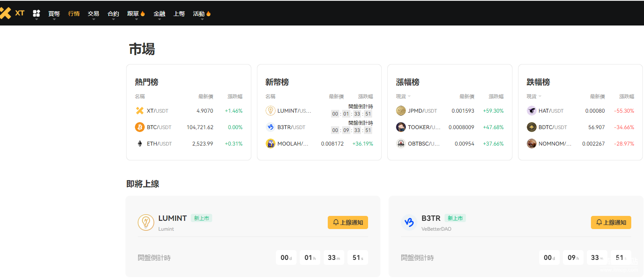Click the MOOLAH coin icon in 新幣榜
644x278 pixels.
270,144
